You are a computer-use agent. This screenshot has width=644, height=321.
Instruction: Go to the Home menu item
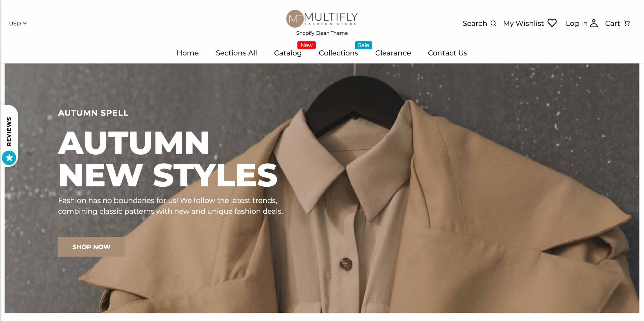(188, 53)
